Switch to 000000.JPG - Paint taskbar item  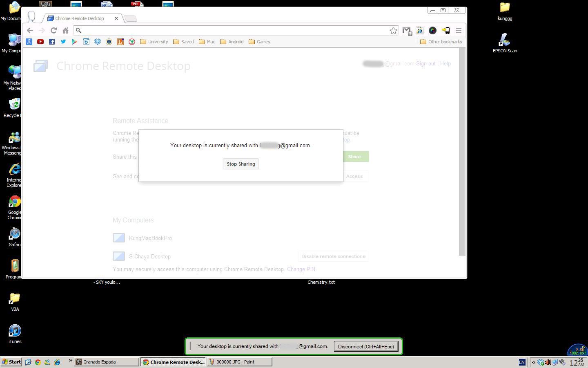(239, 362)
